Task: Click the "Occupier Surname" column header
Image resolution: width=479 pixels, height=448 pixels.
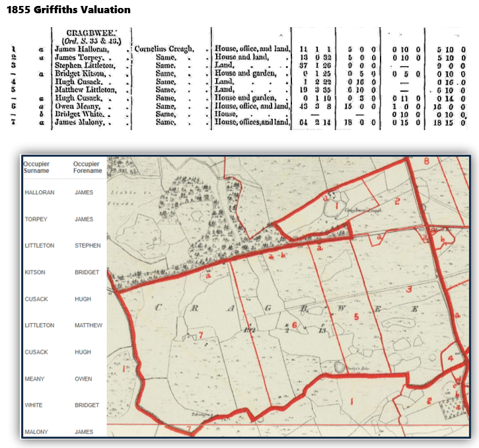Action: point(36,167)
